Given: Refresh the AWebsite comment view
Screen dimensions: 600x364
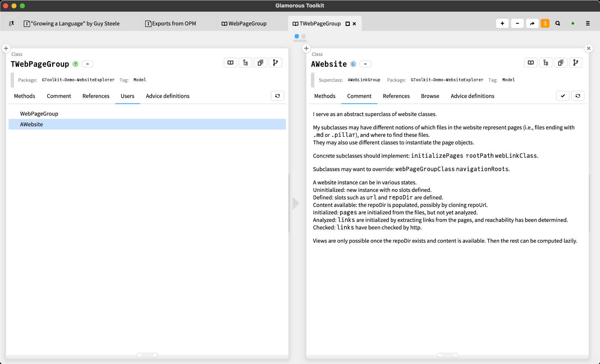Looking at the screenshot, I should click(x=578, y=96).
